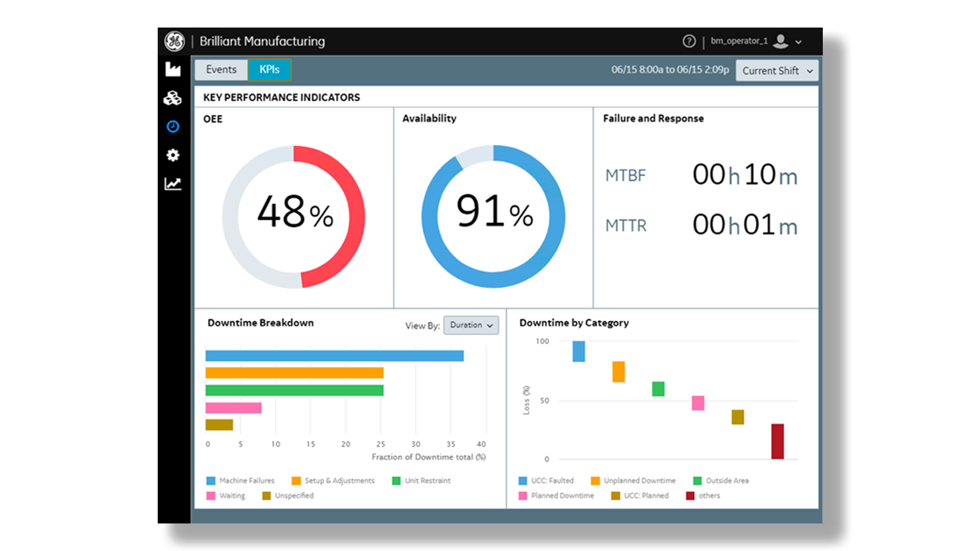This screenshot has width=980, height=551.
Task: Click the pink Waiting bar
Action: [x=234, y=408]
